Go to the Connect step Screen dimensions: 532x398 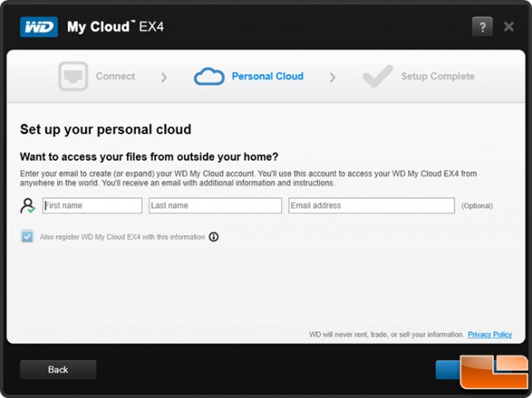point(115,77)
